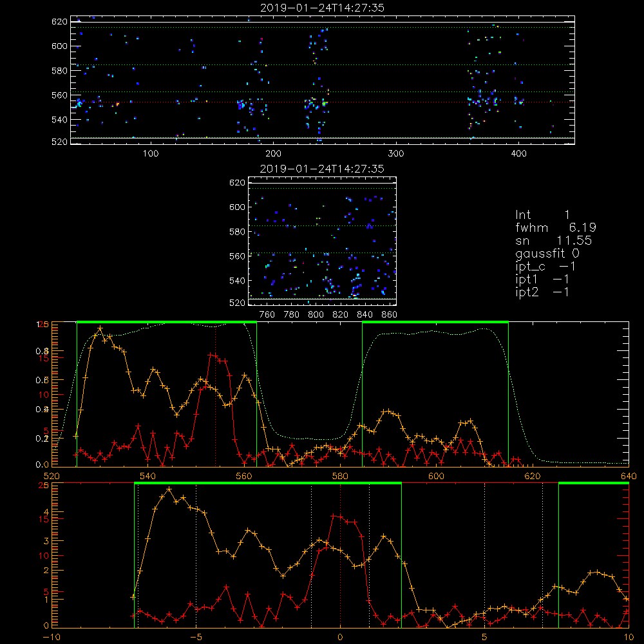Select the 'Int 1' readout text

(542, 215)
